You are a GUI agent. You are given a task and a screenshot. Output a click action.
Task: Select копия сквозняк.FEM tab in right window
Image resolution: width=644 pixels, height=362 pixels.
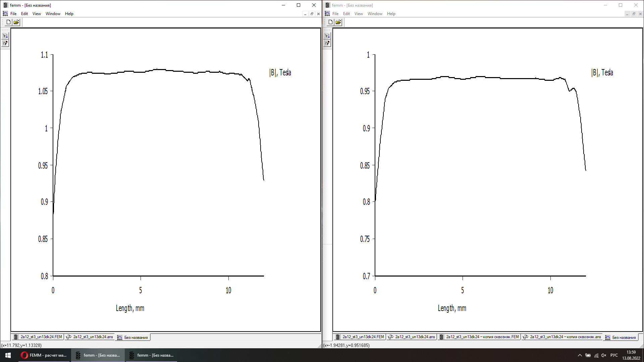pyautogui.click(x=479, y=337)
